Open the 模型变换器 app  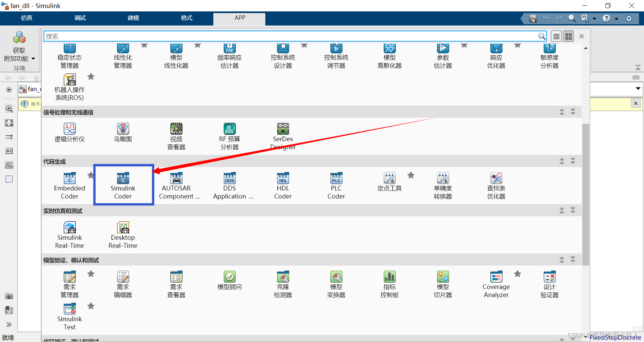click(x=336, y=284)
